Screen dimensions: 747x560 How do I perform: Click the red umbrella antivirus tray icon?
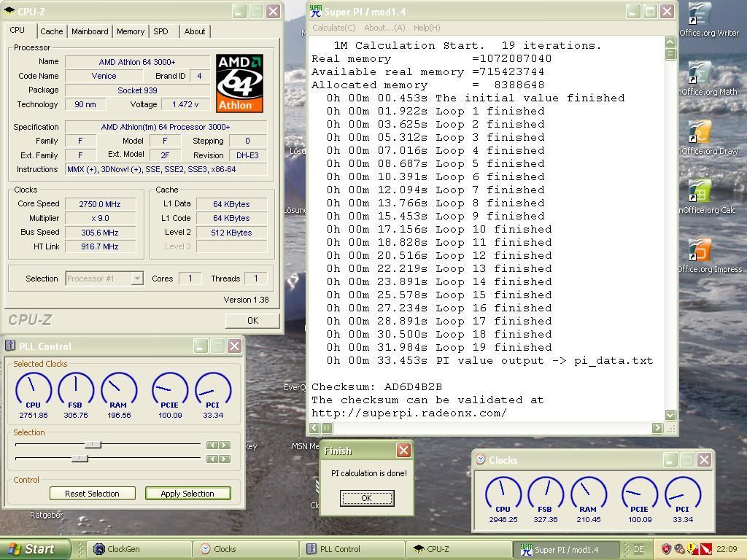[x=705, y=549]
